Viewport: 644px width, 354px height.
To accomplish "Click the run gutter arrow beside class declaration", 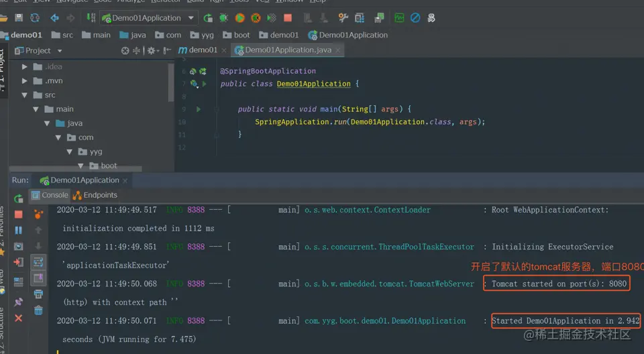I will 204,84.
